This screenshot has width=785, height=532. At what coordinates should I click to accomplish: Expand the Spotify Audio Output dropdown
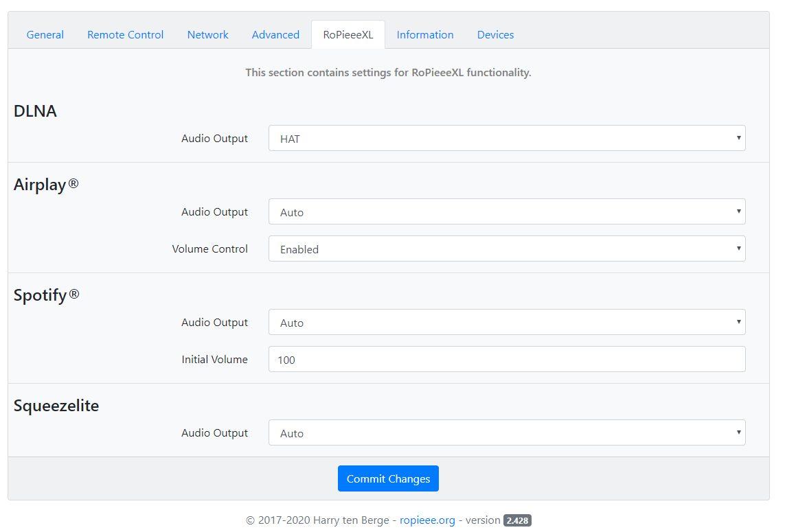(x=506, y=323)
